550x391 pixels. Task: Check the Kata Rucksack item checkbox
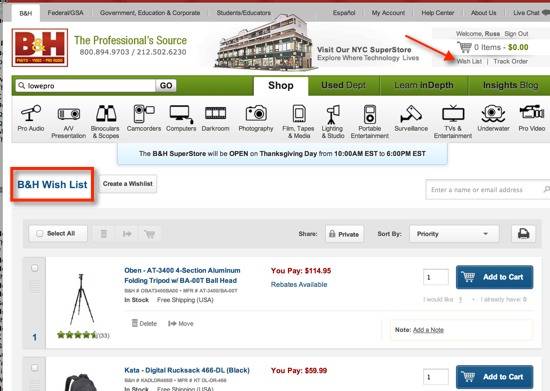point(34,368)
